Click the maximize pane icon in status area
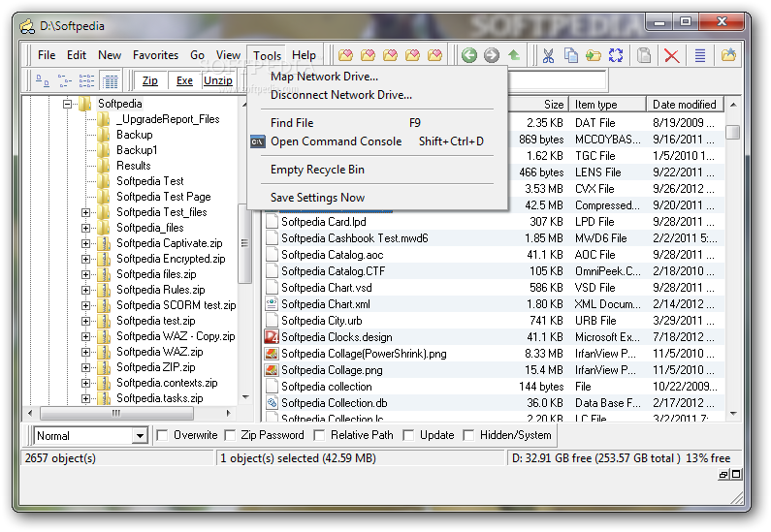The width and height of the screenshot is (771, 532). (736, 474)
